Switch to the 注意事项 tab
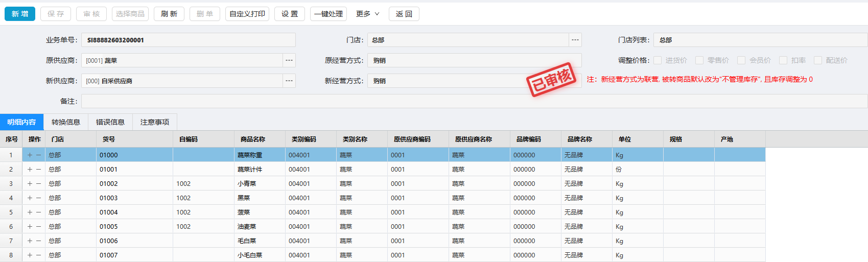This screenshot has width=868, height=262. coord(155,122)
